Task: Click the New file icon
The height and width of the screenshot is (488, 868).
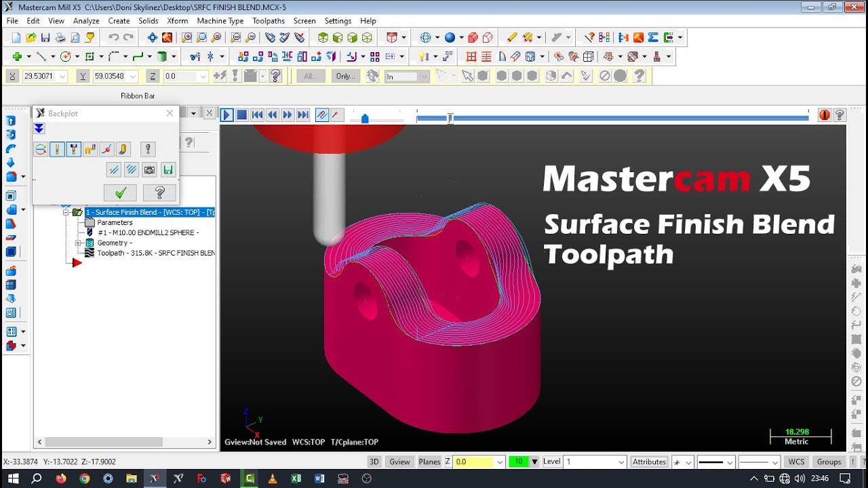Action: tap(16, 38)
